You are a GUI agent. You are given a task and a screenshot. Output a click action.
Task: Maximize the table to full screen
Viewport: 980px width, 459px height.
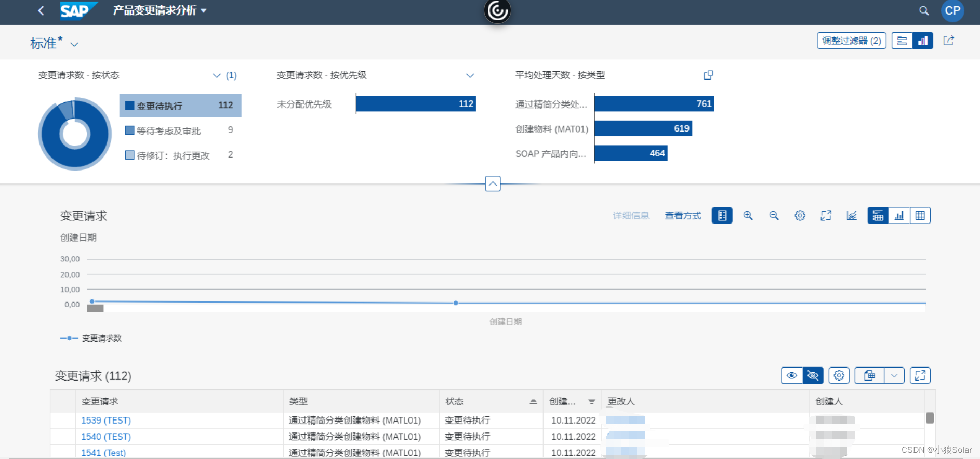pyautogui.click(x=920, y=375)
